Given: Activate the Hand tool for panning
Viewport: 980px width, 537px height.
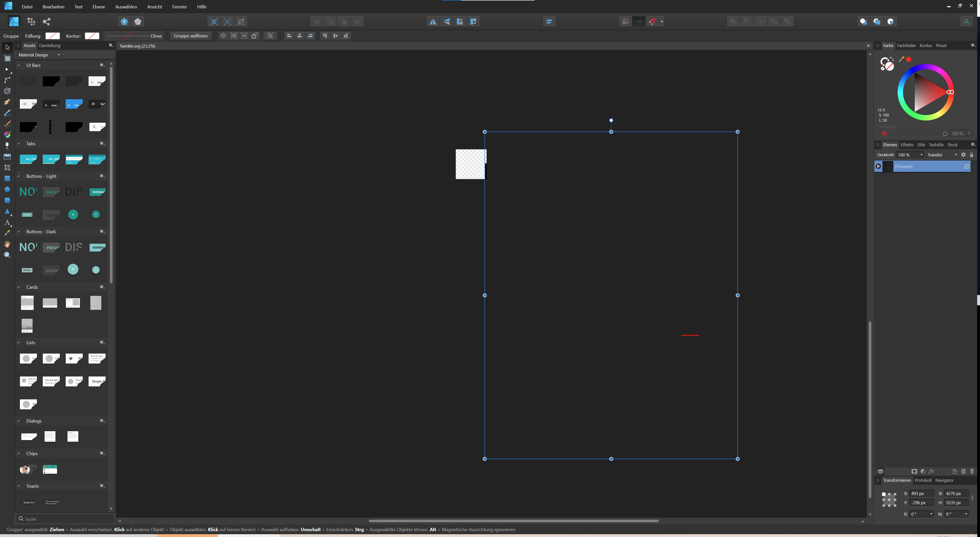Looking at the screenshot, I should click(7, 244).
